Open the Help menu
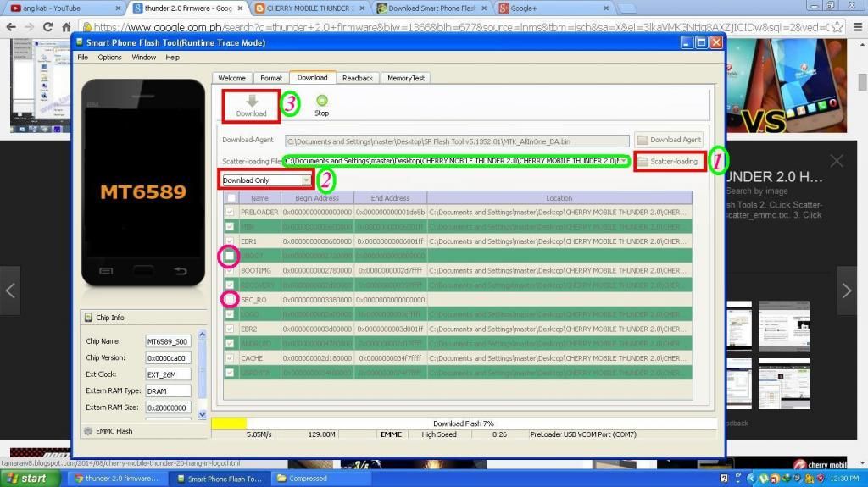The height and width of the screenshot is (487, 868). 172,57
